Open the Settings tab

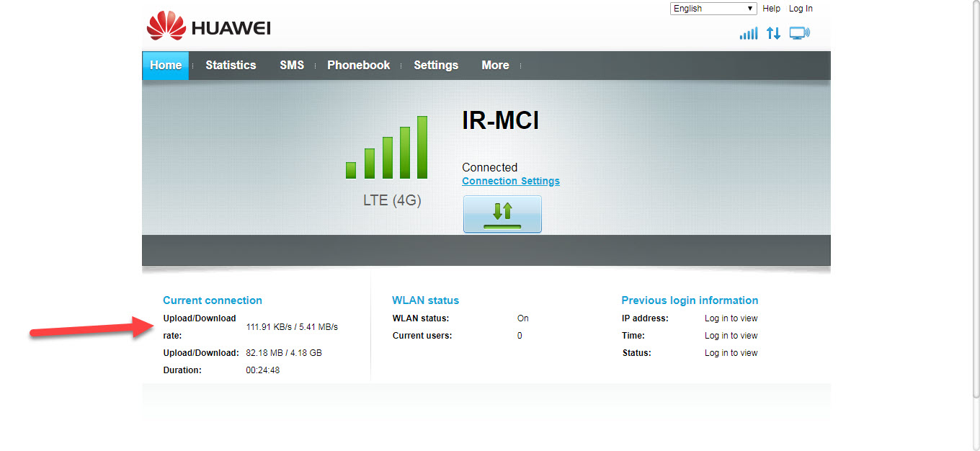(x=436, y=66)
